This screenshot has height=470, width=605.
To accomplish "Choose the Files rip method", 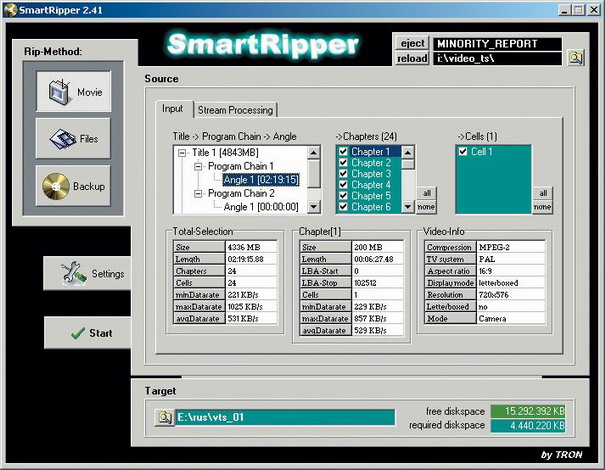I will click(73, 139).
